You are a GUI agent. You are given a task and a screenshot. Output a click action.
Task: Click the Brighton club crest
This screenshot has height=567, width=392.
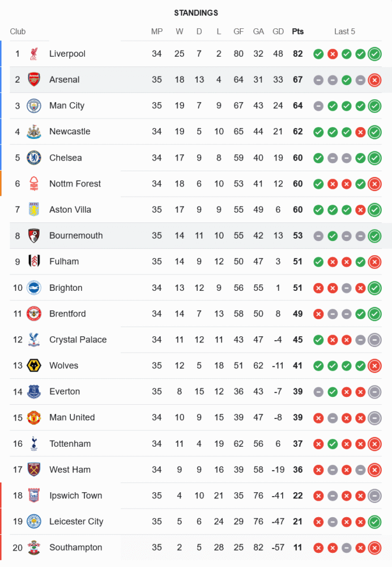pos(34,288)
